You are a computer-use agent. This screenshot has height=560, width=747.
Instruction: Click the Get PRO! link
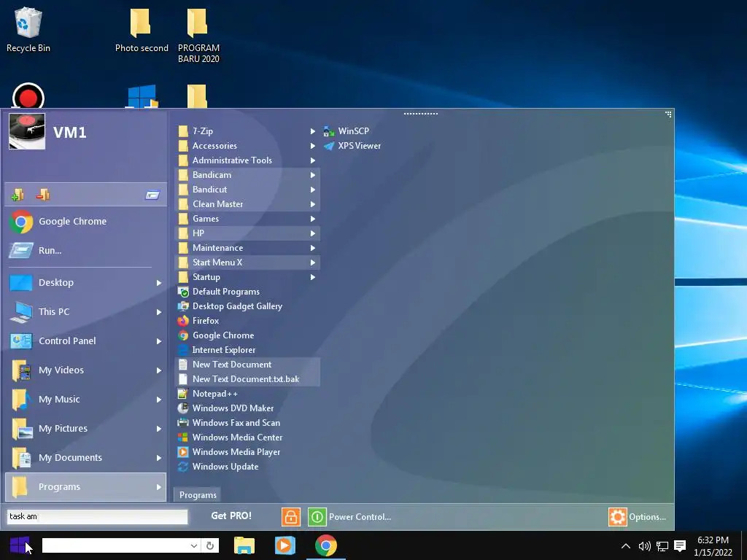coord(231,516)
